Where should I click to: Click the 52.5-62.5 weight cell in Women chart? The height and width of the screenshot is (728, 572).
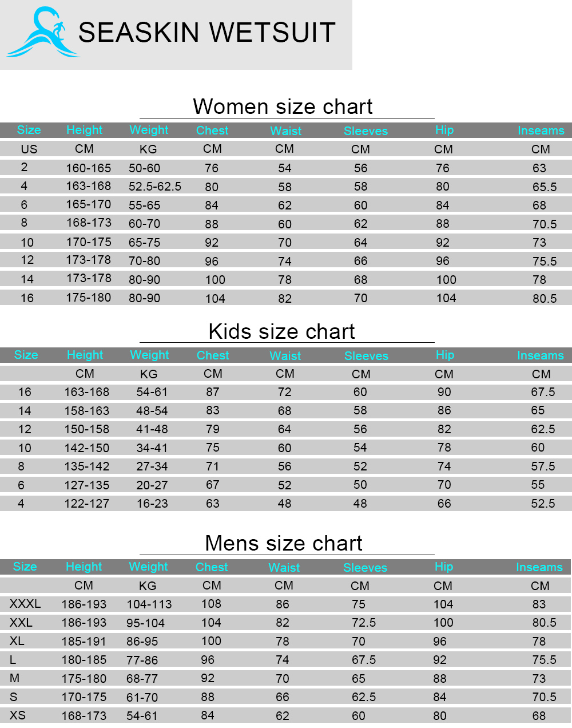coord(154,187)
